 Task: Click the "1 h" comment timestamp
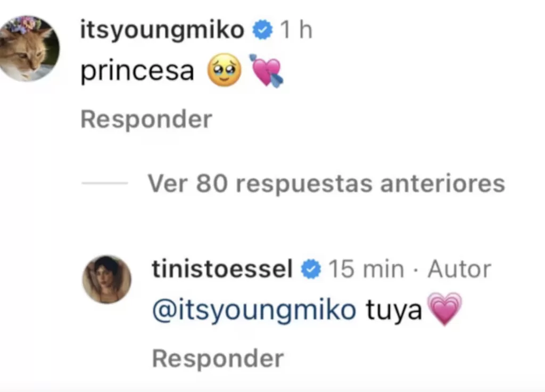pyautogui.click(x=296, y=30)
